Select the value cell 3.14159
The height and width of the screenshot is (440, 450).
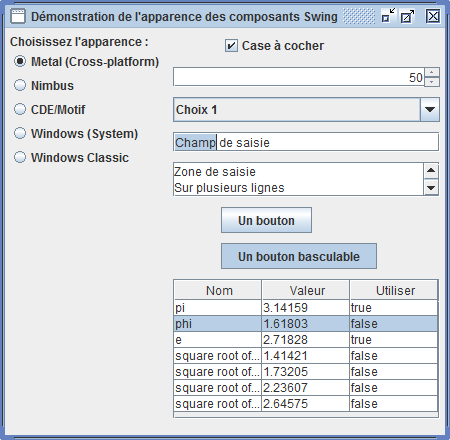pyautogui.click(x=306, y=308)
